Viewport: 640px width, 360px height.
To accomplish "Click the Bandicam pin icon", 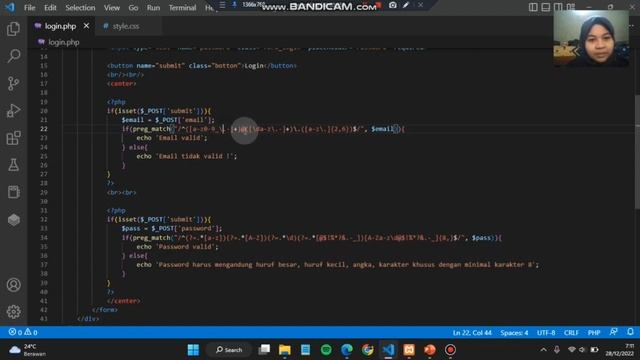I will 234,5.
